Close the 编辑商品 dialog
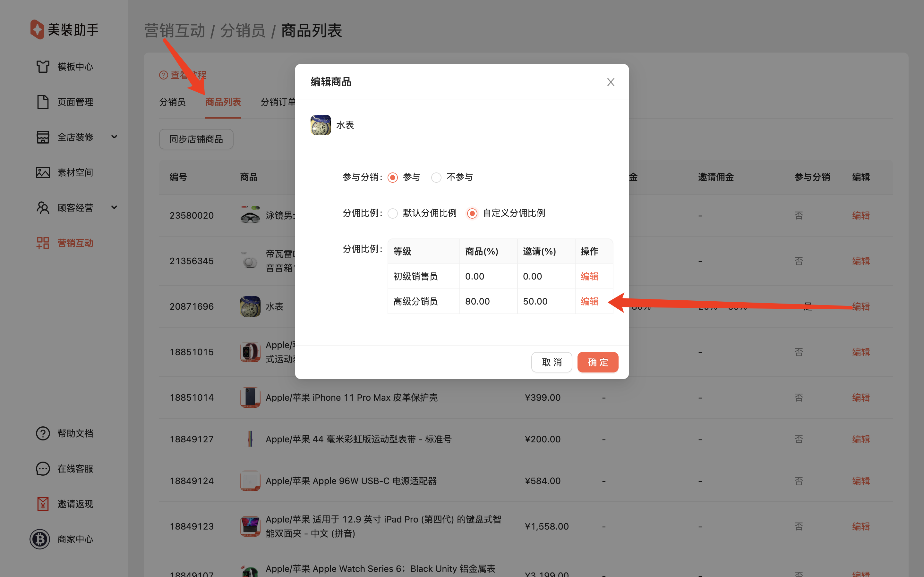Screen dimensions: 924x577 point(611,82)
